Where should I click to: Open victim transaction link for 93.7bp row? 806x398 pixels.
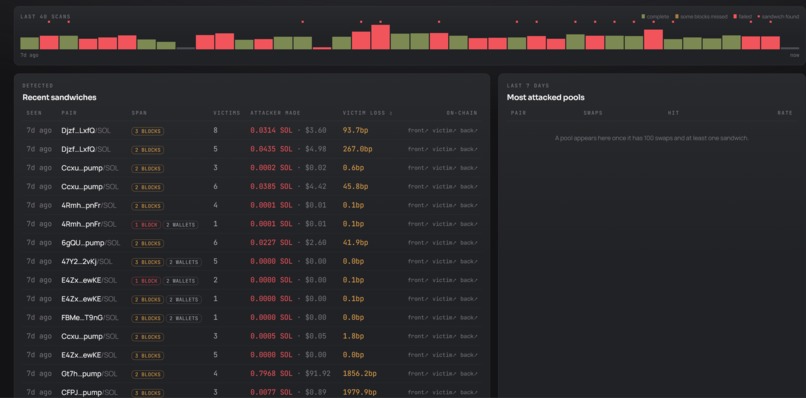pyautogui.click(x=444, y=131)
